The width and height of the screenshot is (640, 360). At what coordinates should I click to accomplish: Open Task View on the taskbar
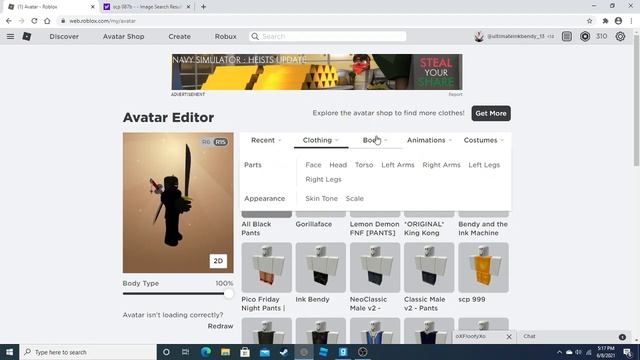pyautogui.click(x=185, y=352)
